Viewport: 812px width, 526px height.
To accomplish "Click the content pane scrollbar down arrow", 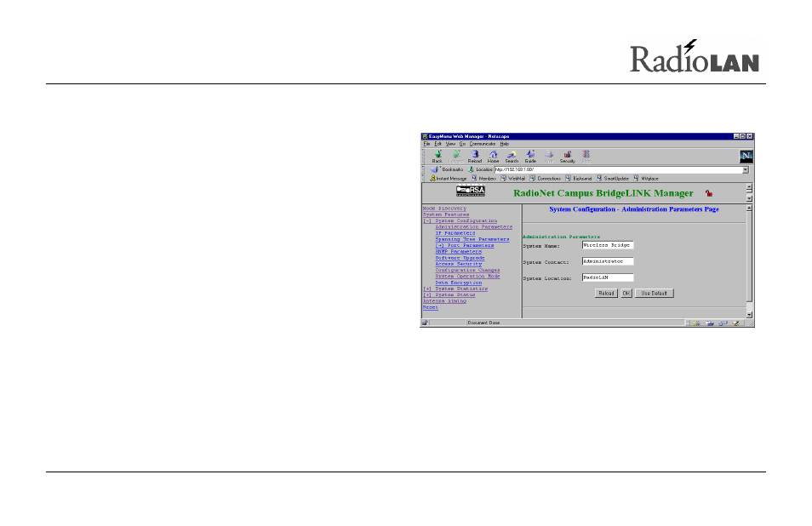I will [749, 314].
